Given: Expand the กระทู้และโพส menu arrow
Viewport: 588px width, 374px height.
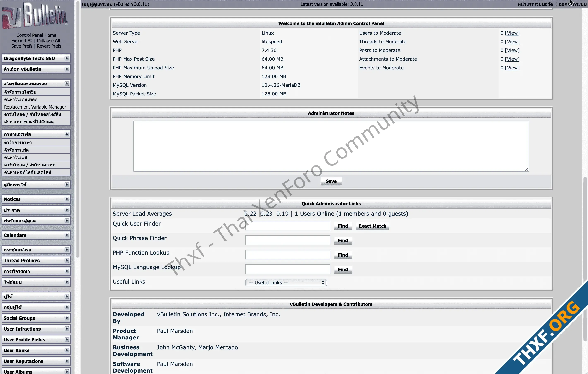Looking at the screenshot, I should [67, 250].
